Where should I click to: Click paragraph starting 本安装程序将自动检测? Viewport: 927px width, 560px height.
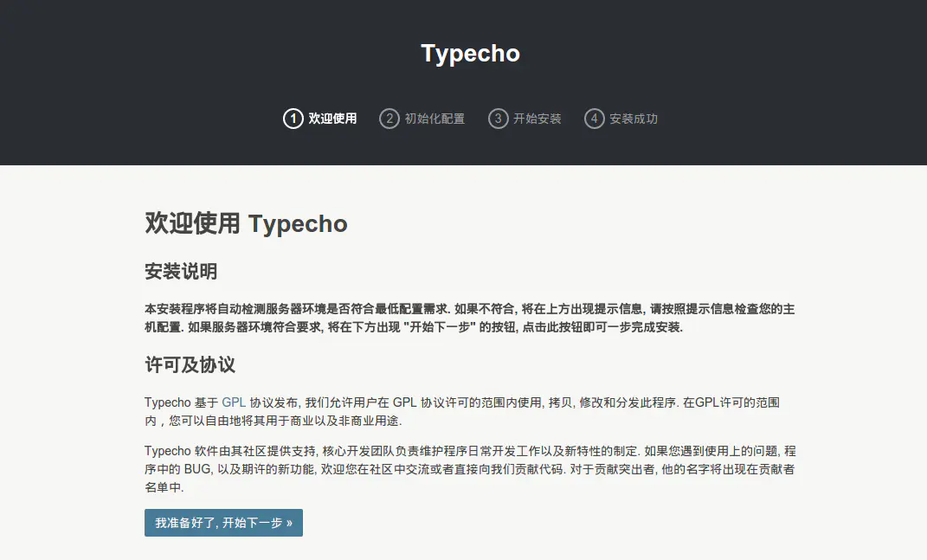pos(470,318)
